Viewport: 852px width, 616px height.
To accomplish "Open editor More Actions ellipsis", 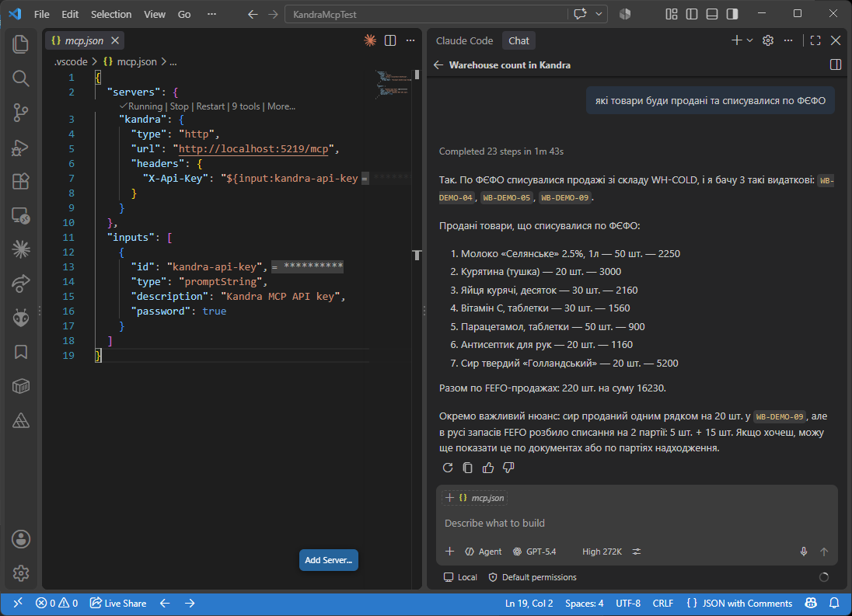I will 410,40.
